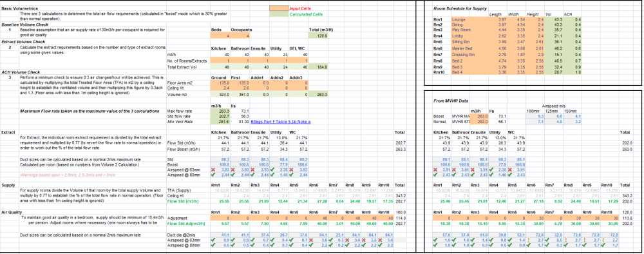
Task: Select MVHR Normal m3/h 202.0 input cell
Action: [x=479, y=122]
